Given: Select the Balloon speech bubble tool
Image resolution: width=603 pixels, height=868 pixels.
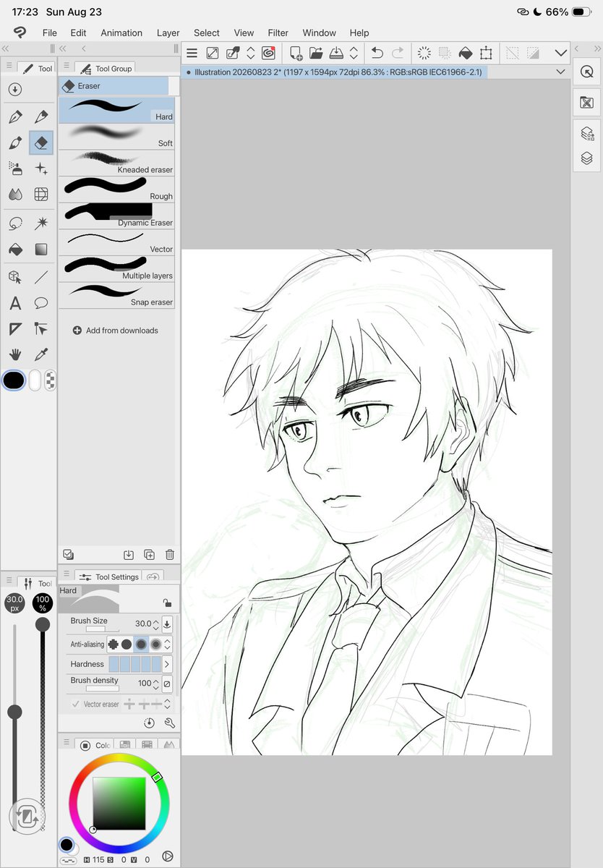Looking at the screenshot, I should click(x=41, y=303).
